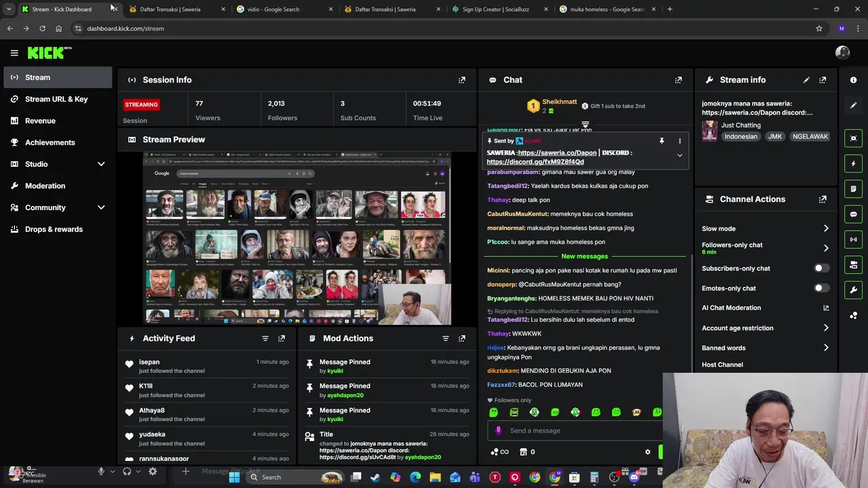
Task: Pop out the Activity Feed panel
Action: point(281,338)
